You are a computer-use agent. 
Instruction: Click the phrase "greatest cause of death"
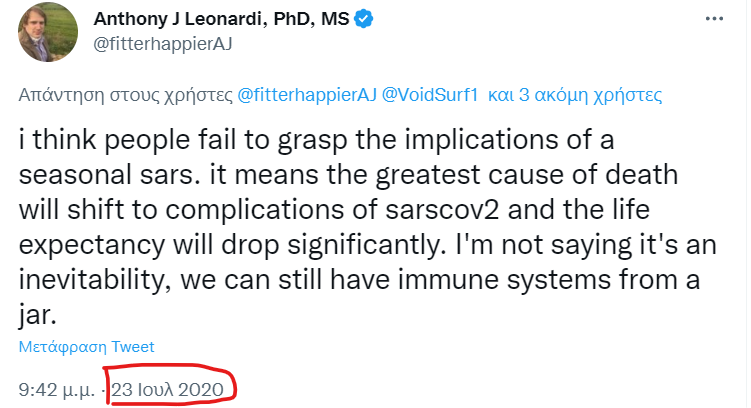click(x=527, y=174)
